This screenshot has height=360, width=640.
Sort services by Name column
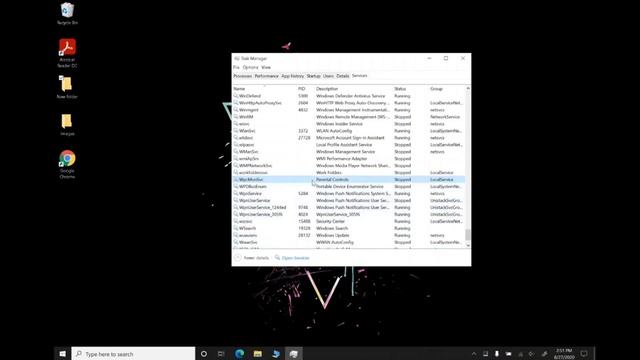coord(264,89)
